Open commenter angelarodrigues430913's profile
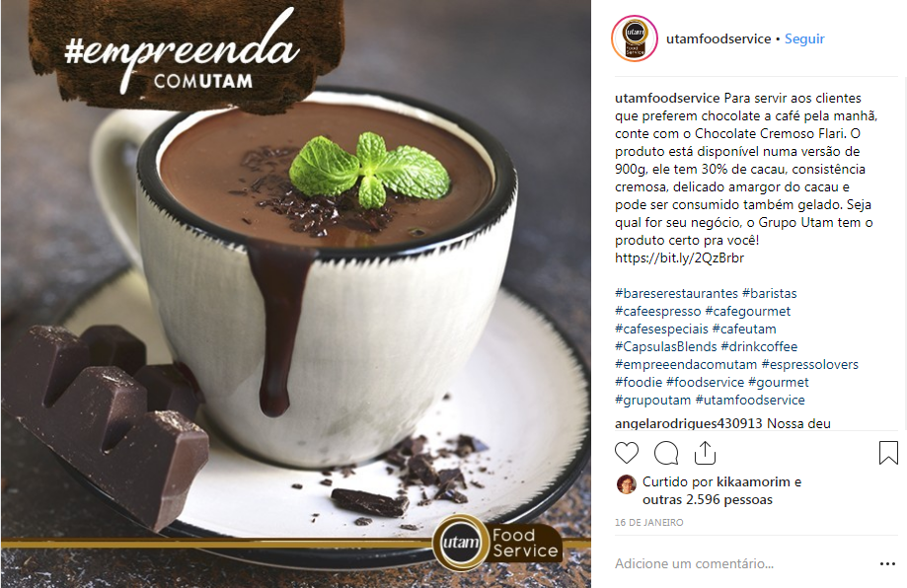The height and width of the screenshot is (588, 907). coord(688,423)
